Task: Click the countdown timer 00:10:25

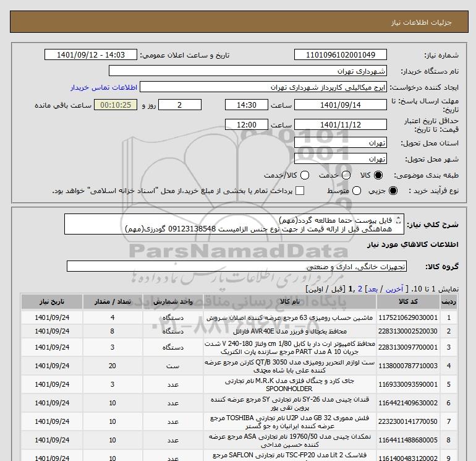Action: (116, 105)
